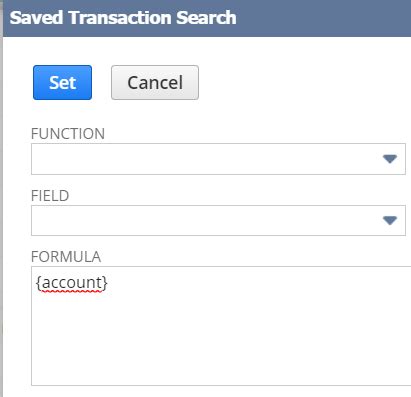Open the empty FUNCTION combo box
411x397 pixels.
point(218,159)
